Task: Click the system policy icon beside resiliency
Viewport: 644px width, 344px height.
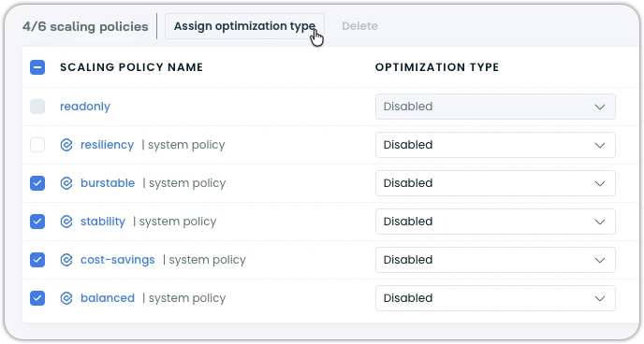Action: (66, 145)
